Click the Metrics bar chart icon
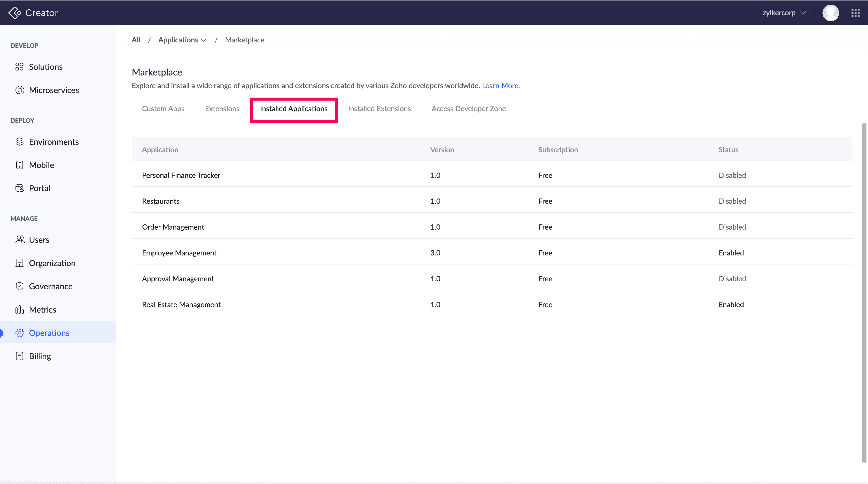The height and width of the screenshot is (484, 868). point(20,310)
